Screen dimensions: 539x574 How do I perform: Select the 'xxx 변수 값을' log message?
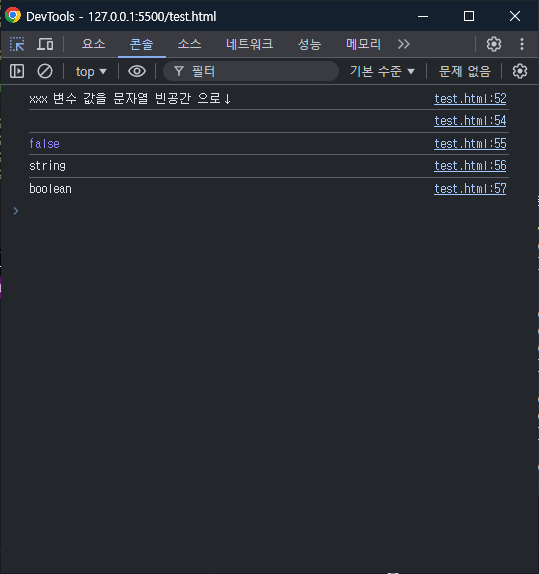pos(130,98)
